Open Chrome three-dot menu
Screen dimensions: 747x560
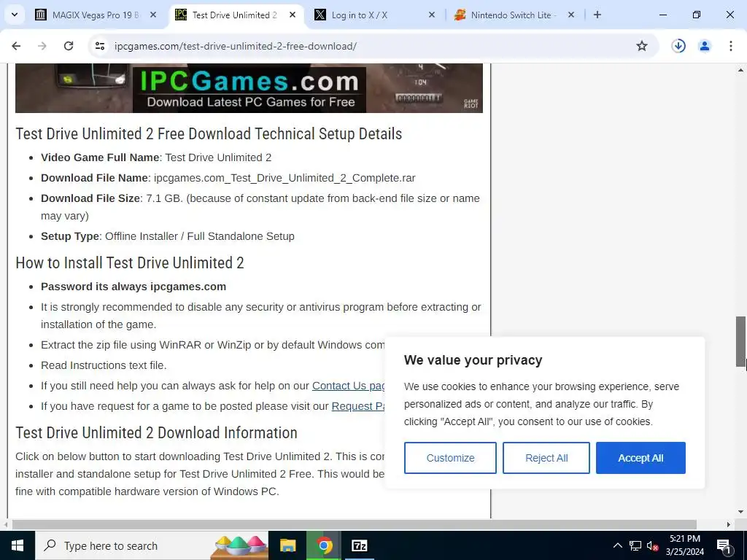point(731,46)
